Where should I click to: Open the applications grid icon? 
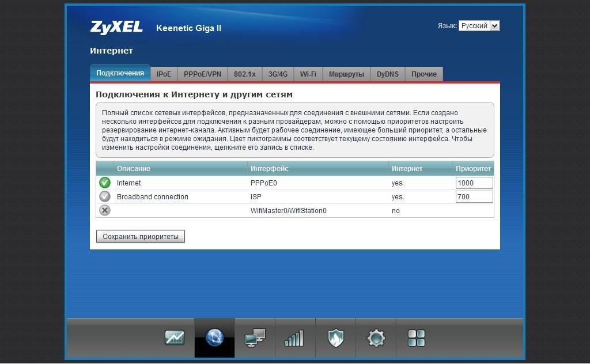(x=416, y=338)
